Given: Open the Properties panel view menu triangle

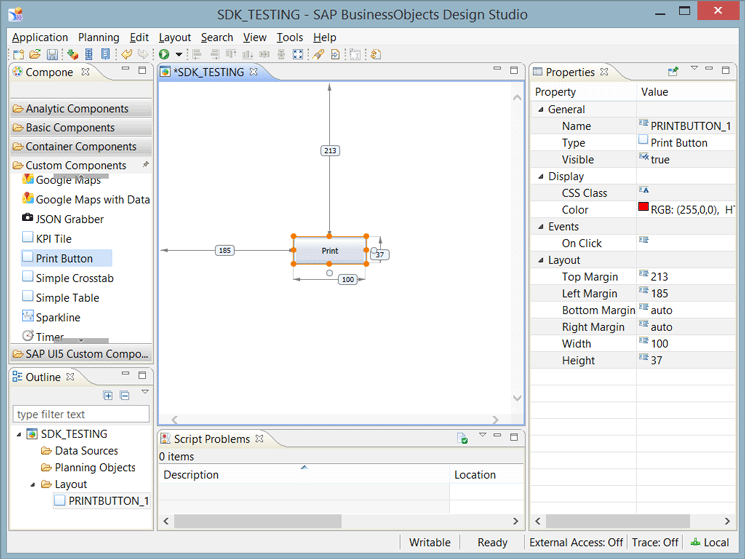Looking at the screenshot, I should 694,68.
